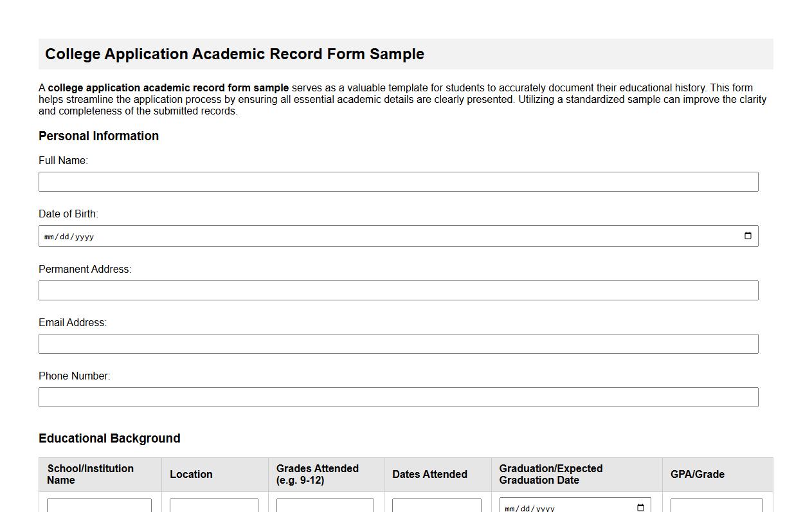Open the Graduation Date calendar picker in table
This screenshot has width=812, height=512.
click(x=640, y=507)
